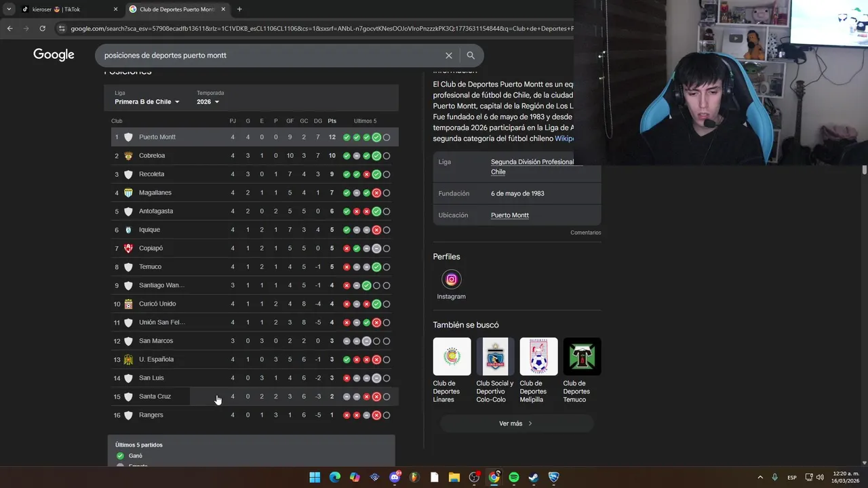This screenshot has width=868, height=488.
Task: Open Chrome tab search dropdown
Action: click(x=9, y=9)
